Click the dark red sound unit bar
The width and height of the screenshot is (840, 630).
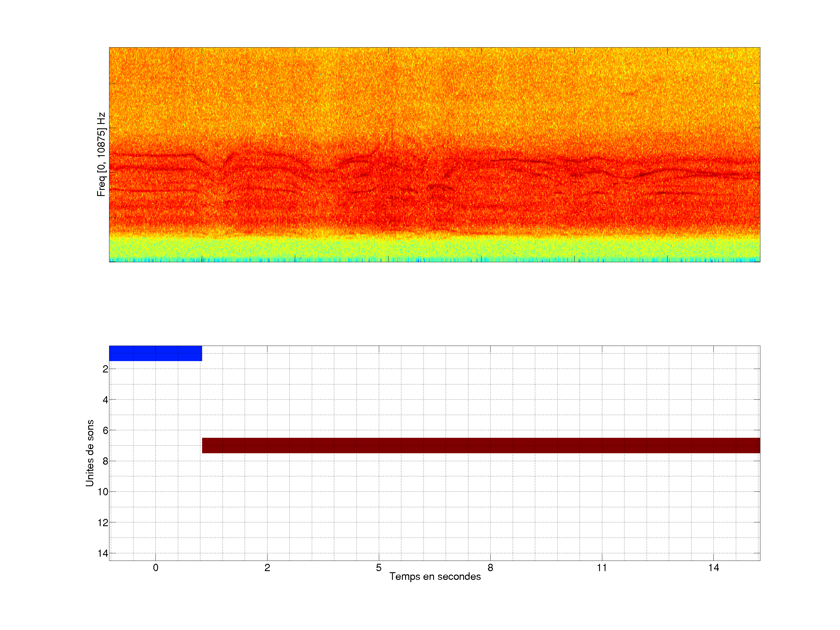481,445
